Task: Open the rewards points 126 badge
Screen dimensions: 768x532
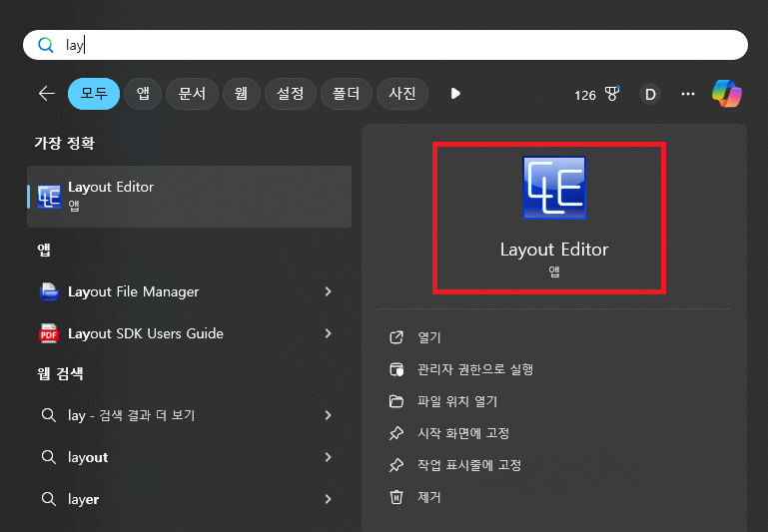Action: pyautogui.click(x=596, y=94)
